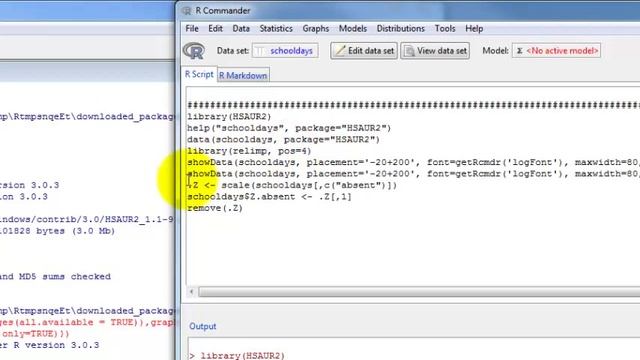640x360 pixels.
Task: Open the Distributions menu
Action: click(400, 29)
